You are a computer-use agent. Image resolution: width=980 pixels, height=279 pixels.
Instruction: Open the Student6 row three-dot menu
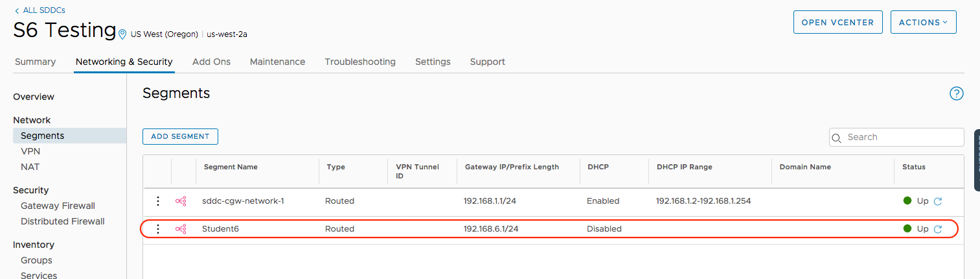click(158, 229)
